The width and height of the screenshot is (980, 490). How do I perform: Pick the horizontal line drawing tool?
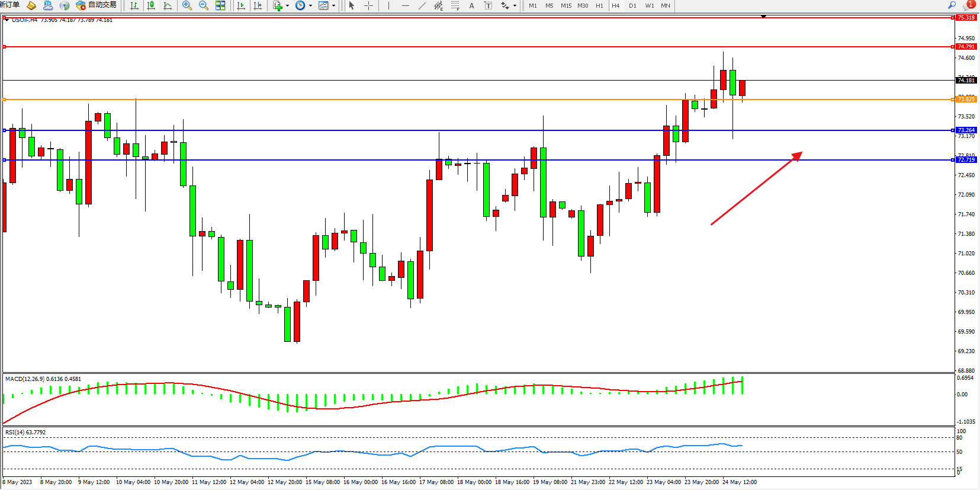tap(405, 5)
